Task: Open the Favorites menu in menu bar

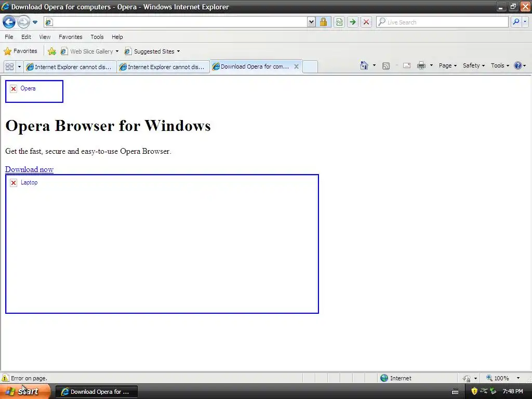Action: pyautogui.click(x=71, y=37)
